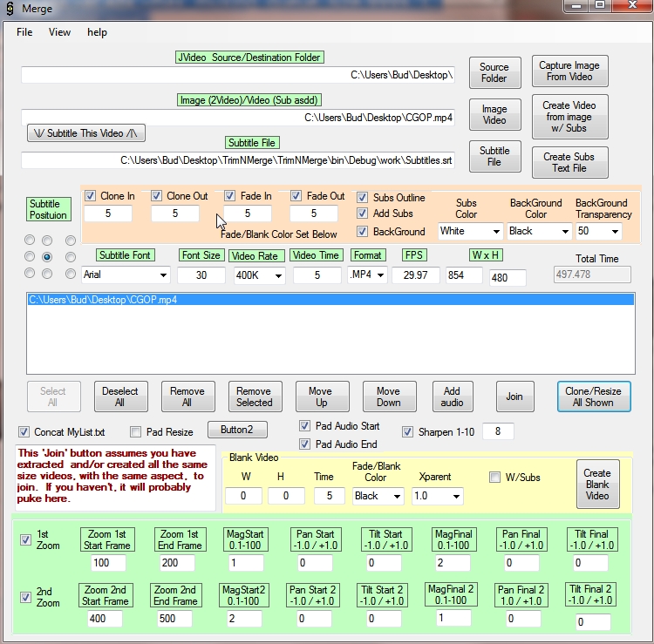Toggle the 1st Zoom checkbox
This screenshot has width=654, height=644.
coord(25,539)
